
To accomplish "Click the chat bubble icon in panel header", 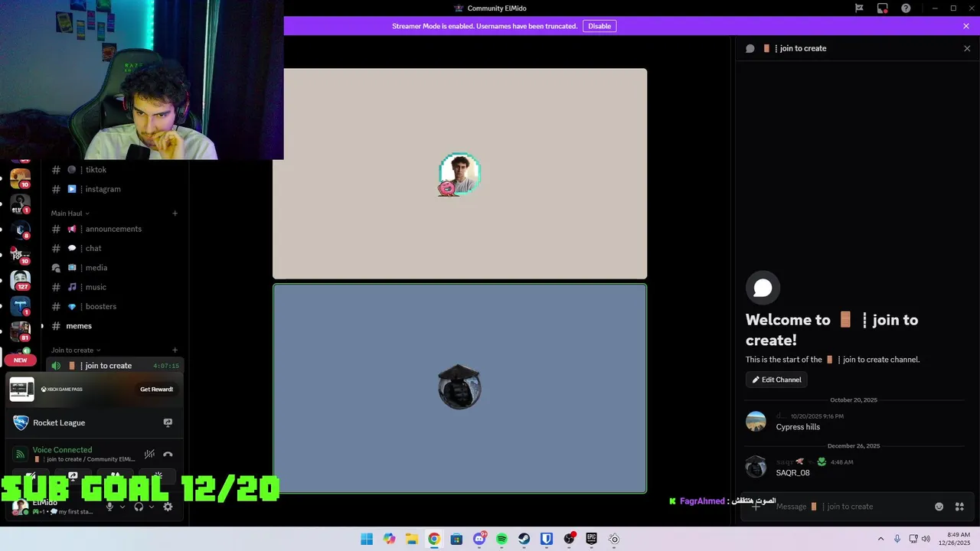I will click(750, 48).
